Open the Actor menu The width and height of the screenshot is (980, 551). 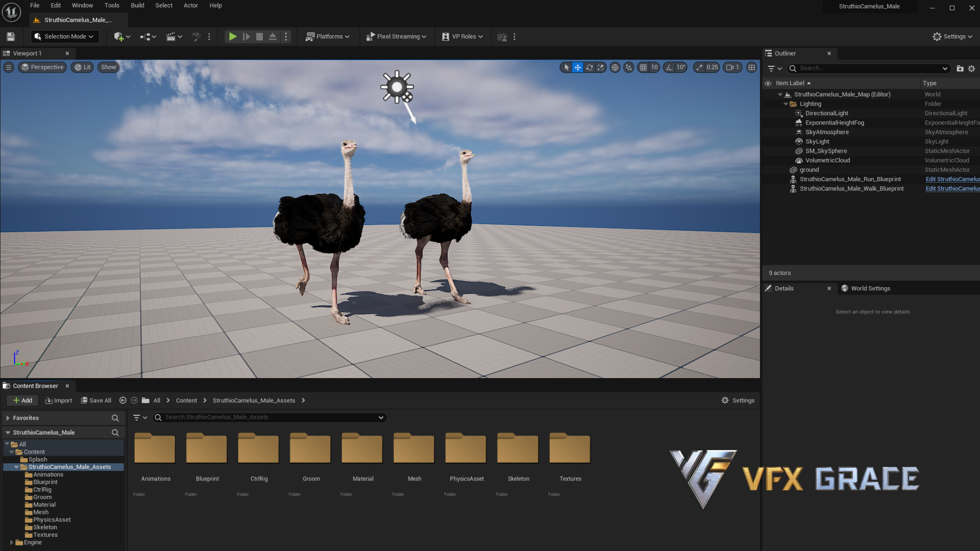(x=191, y=6)
